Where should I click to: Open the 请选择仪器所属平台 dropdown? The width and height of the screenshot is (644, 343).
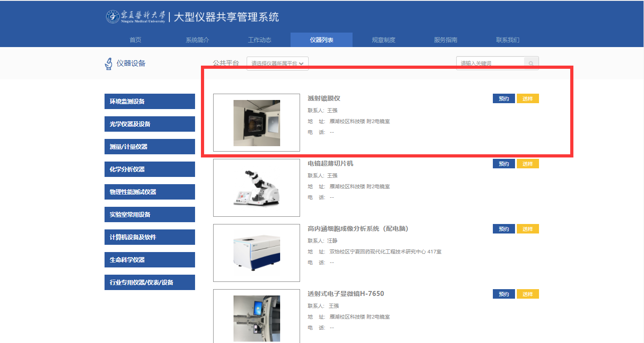277,63
